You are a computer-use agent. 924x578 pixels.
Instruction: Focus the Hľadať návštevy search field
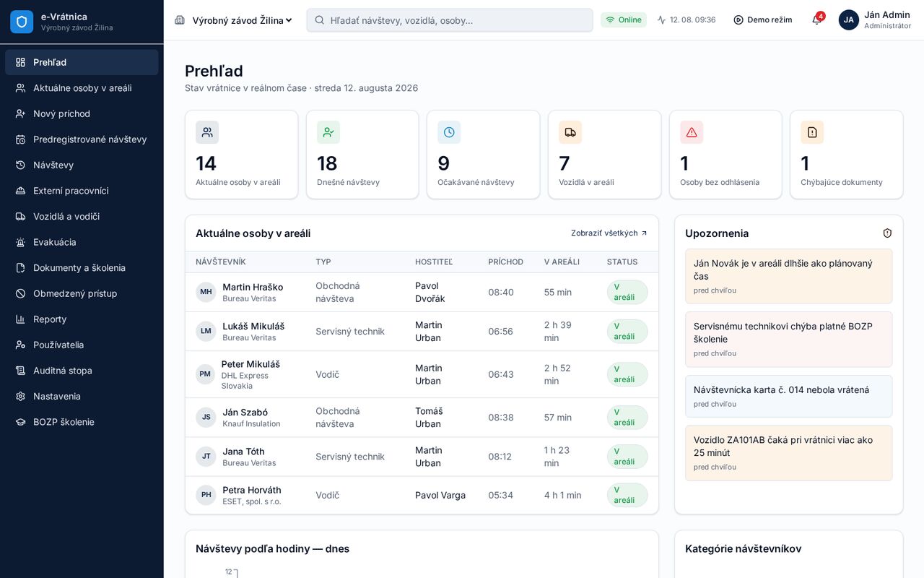click(450, 20)
